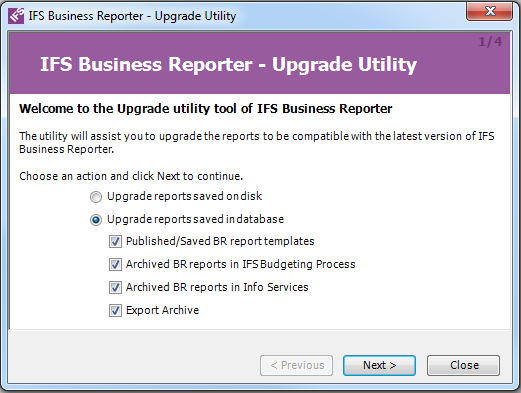Click the 'Export Archive' label text
This screenshot has width=521, height=393.
(162, 310)
